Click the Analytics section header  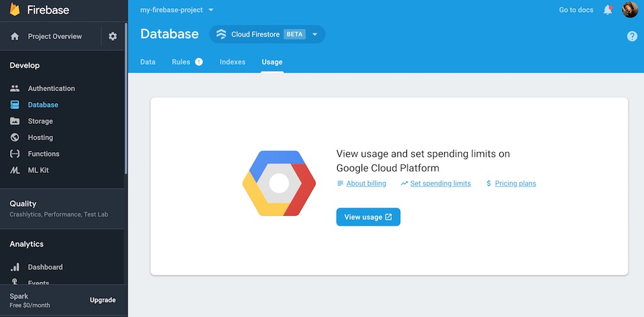[x=26, y=244]
